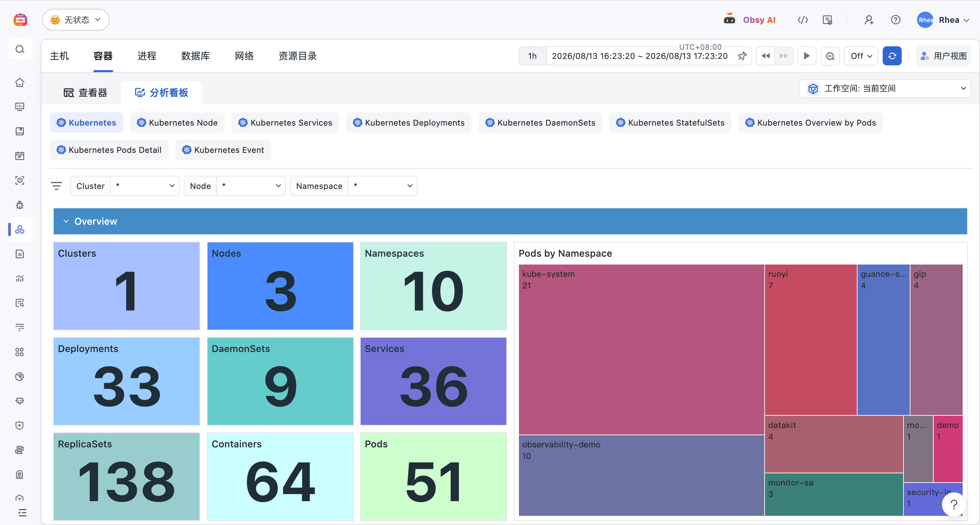
Task: Click the Pods stat card showing 51
Action: [x=433, y=476]
